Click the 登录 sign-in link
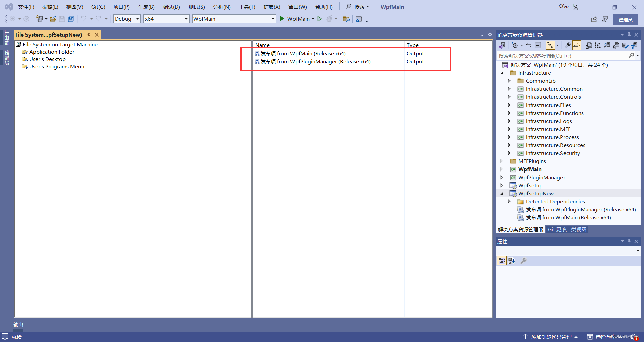This screenshot has height=342, width=644. coord(563,6)
